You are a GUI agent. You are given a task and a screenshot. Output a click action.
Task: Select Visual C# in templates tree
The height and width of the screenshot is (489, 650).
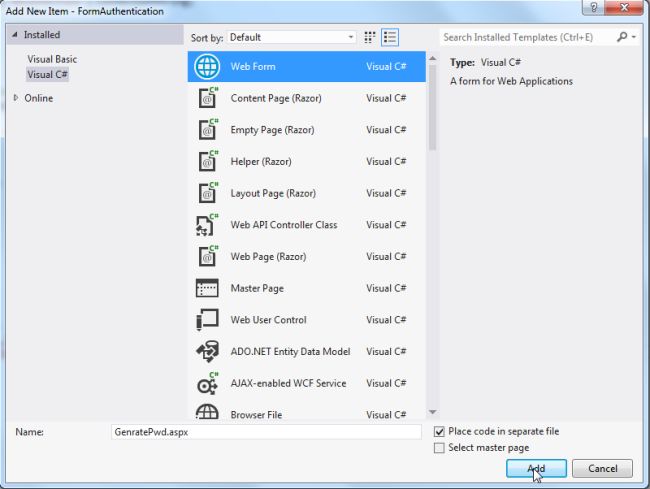(x=47, y=75)
